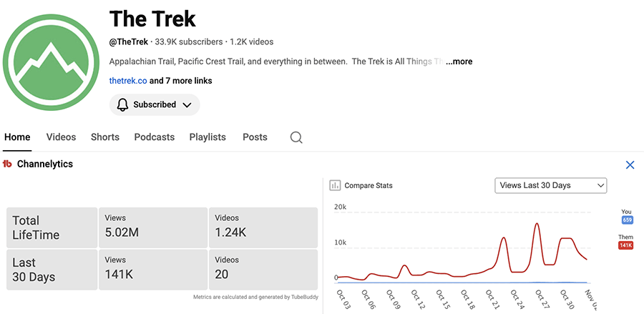The width and height of the screenshot is (644, 314).
Task: Click the channel search magnifier icon
Action: (296, 137)
